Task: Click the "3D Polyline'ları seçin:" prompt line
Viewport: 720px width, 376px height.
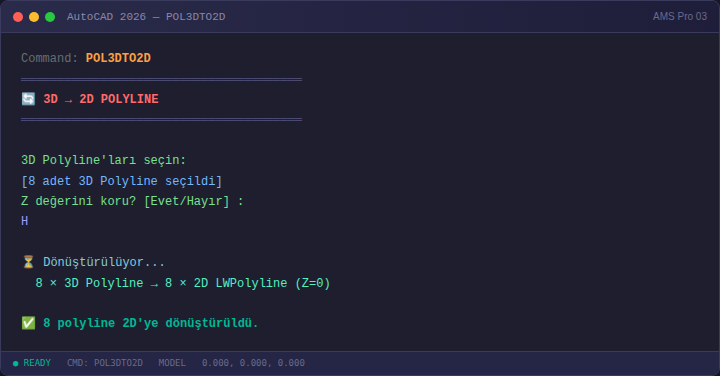Action: tap(103, 160)
